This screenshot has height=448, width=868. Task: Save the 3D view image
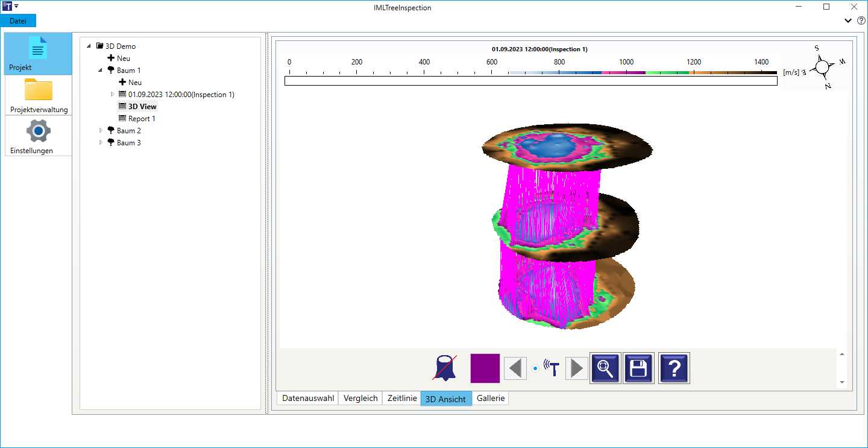pos(638,368)
